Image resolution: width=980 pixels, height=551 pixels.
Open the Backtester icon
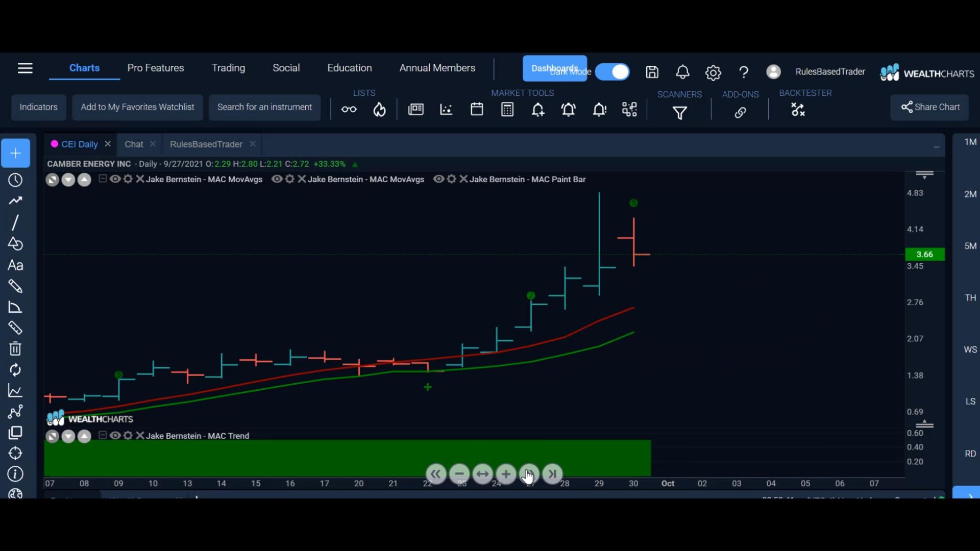click(798, 110)
